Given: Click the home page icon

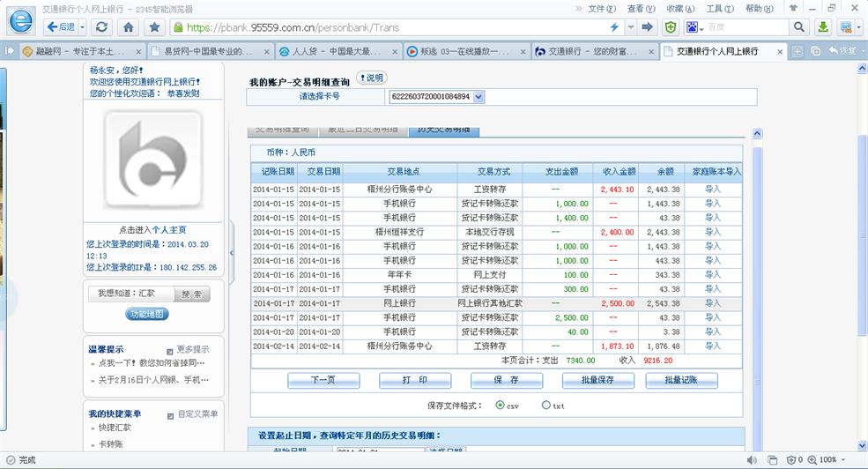Looking at the screenshot, I should pyautogui.click(x=129, y=27).
